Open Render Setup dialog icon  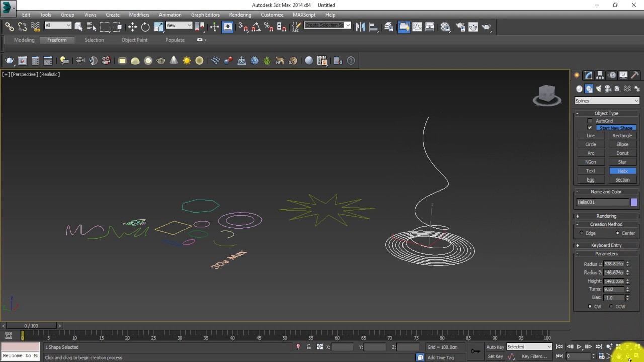pyautogui.click(x=460, y=27)
